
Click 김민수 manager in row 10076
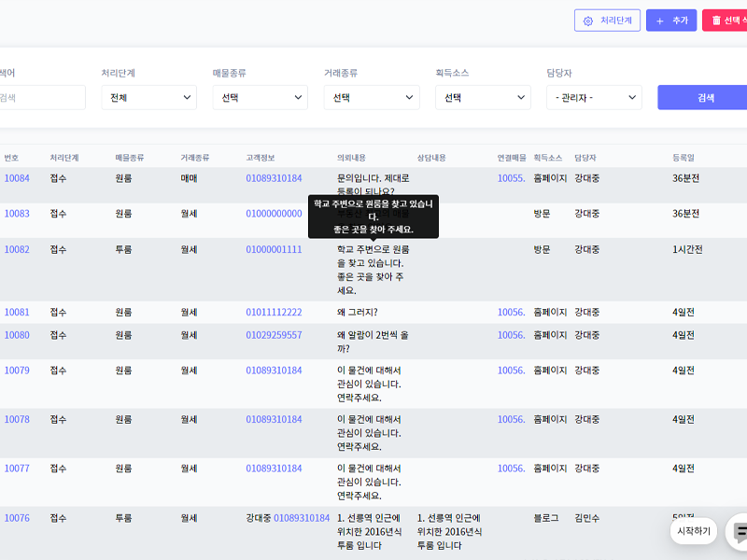point(587,518)
